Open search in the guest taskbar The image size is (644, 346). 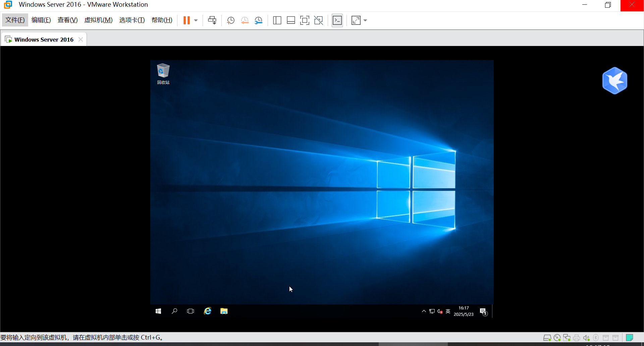[174, 311]
